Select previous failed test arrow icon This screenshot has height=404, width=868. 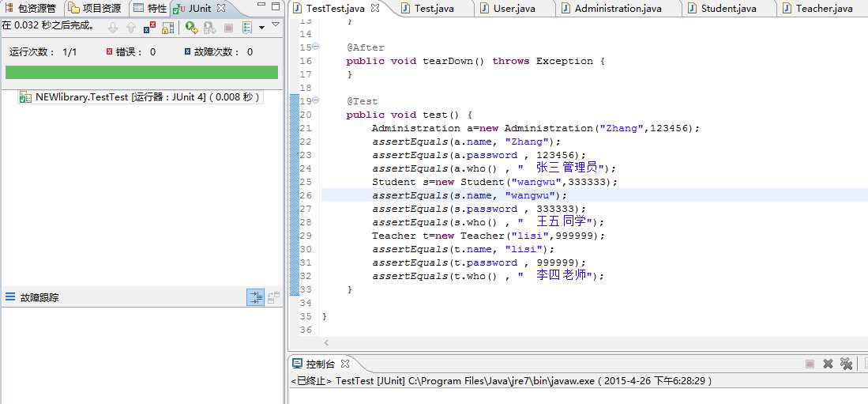click(x=130, y=27)
